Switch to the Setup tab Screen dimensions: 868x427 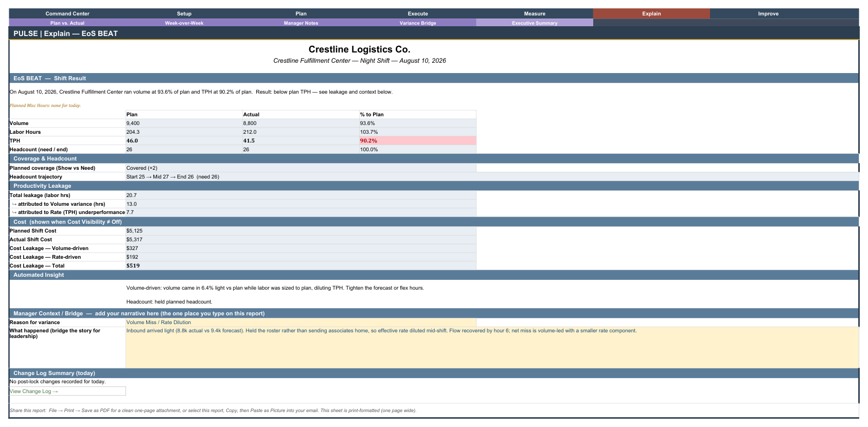184,13
